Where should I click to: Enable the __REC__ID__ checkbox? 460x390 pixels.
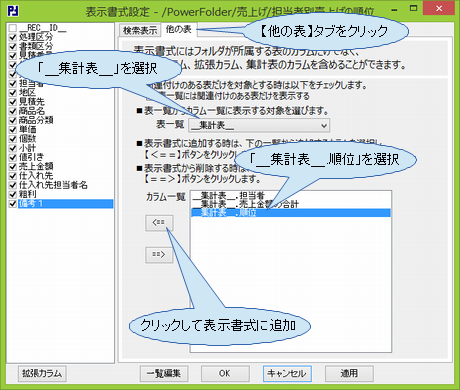13,28
